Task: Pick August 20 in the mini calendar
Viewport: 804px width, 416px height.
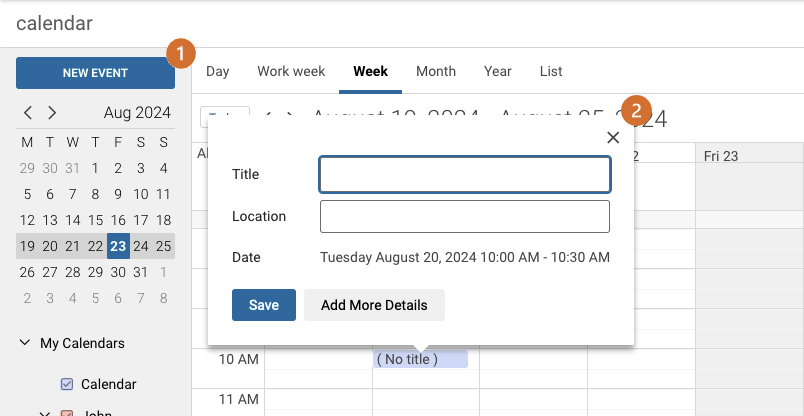Action: click(50, 246)
